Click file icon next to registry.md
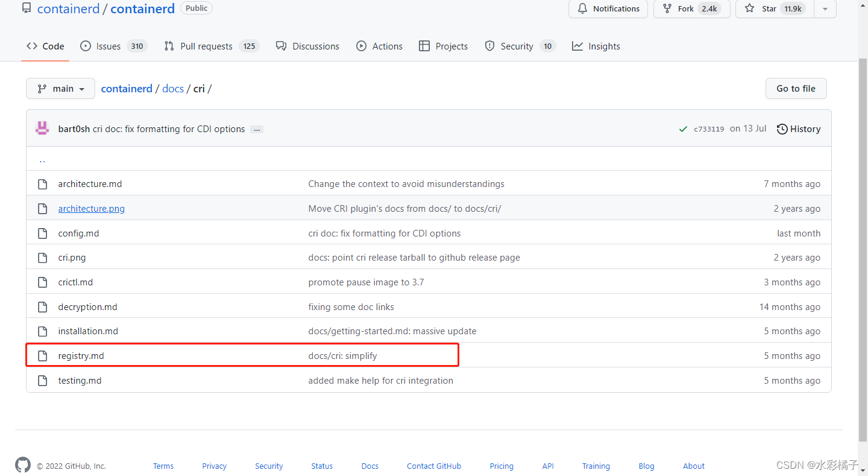868x476 pixels. 42,356
